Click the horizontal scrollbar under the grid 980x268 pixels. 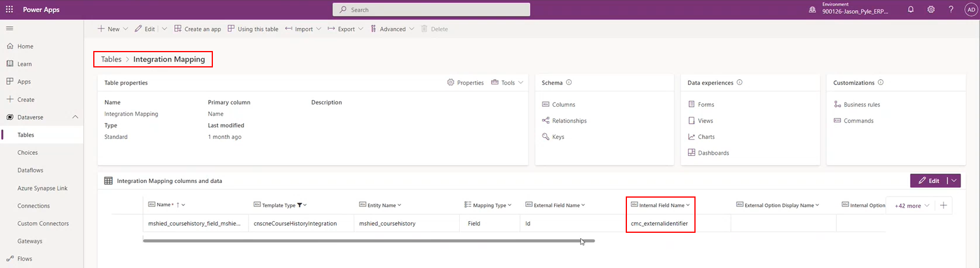[x=369, y=240]
